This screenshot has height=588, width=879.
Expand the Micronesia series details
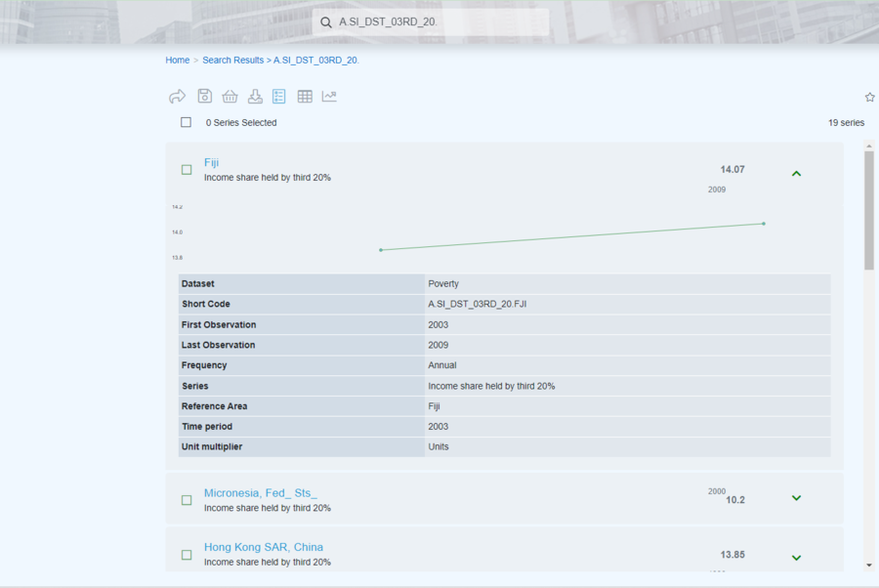pyautogui.click(x=796, y=498)
